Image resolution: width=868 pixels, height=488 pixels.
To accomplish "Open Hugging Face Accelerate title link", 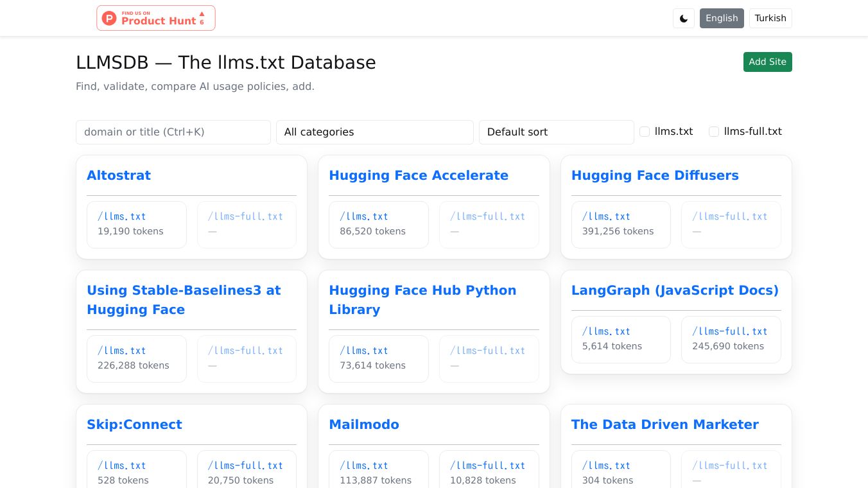I will click(x=418, y=175).
